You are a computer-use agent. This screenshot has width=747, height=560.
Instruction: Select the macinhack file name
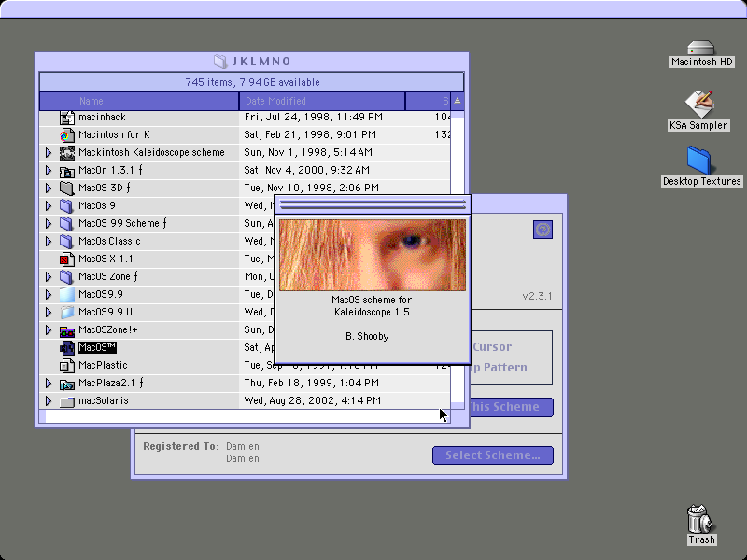click(102, 118)
